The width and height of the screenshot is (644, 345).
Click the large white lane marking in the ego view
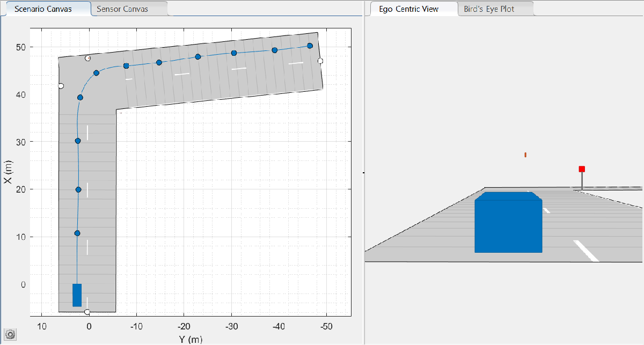click(x=586, y=251)
